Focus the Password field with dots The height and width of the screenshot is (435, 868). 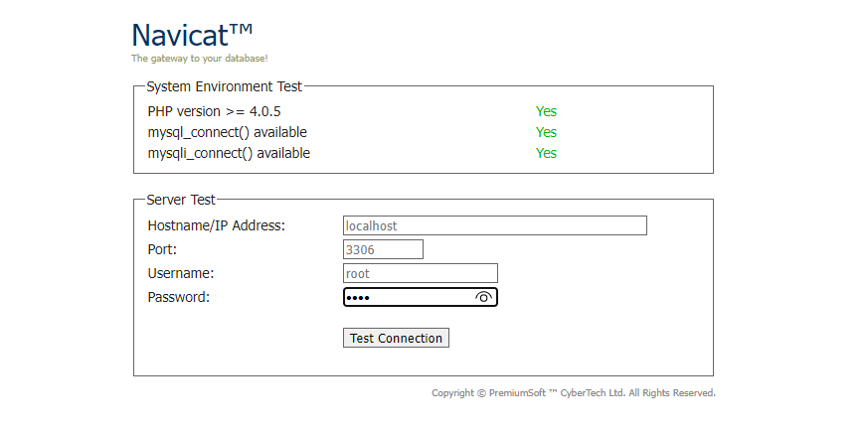pyautogui.click(x=410, y=297)
